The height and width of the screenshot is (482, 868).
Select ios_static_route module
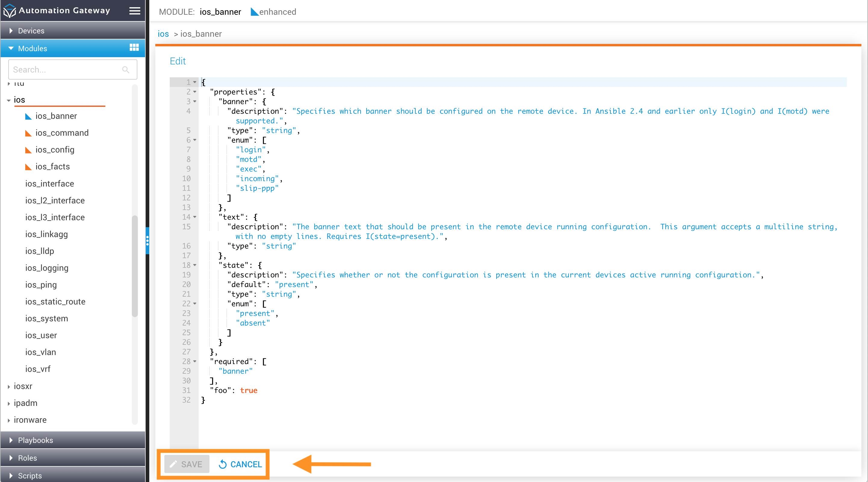55,302
